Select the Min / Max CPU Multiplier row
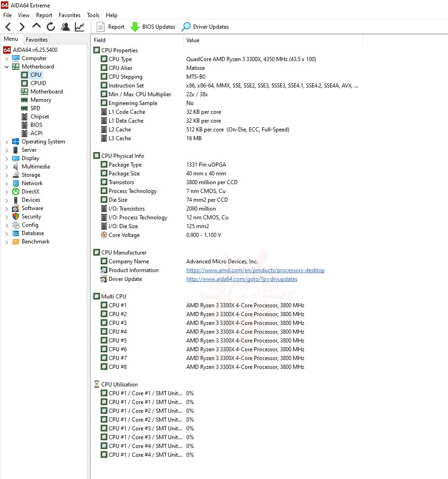Screen dimensions: 448x479 point(227,94)
